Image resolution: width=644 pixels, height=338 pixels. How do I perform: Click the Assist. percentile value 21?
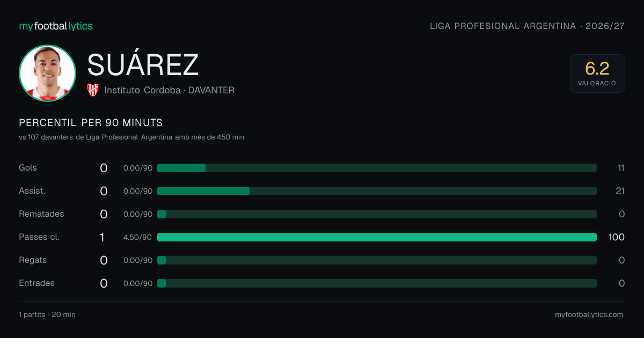pos(620,191)
